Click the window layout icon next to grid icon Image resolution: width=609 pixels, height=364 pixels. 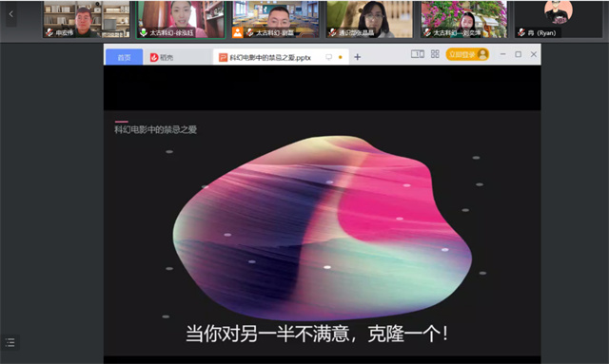(x=418, y=54)
